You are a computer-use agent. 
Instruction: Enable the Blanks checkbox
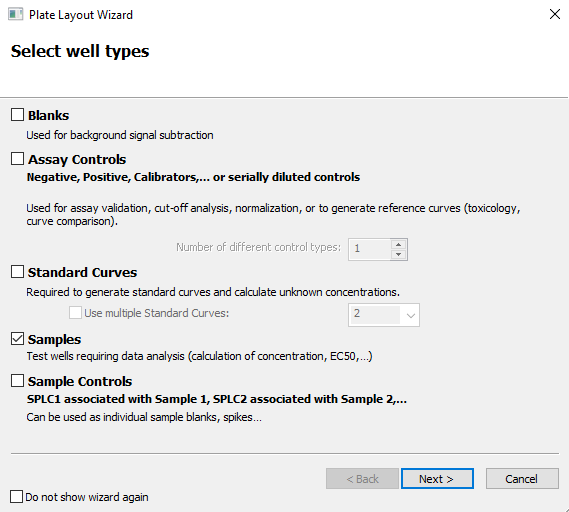pyautogui.click(x=17, y=115)
